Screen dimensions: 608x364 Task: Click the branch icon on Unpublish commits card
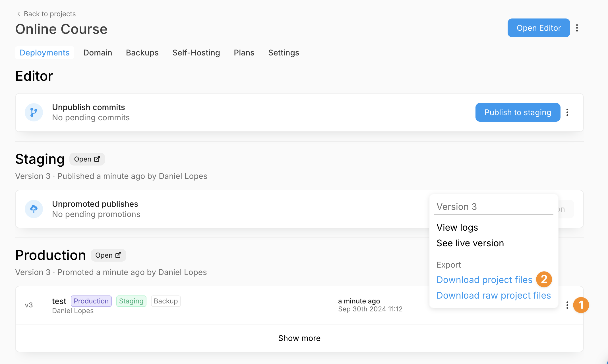(x=34, y=112)
